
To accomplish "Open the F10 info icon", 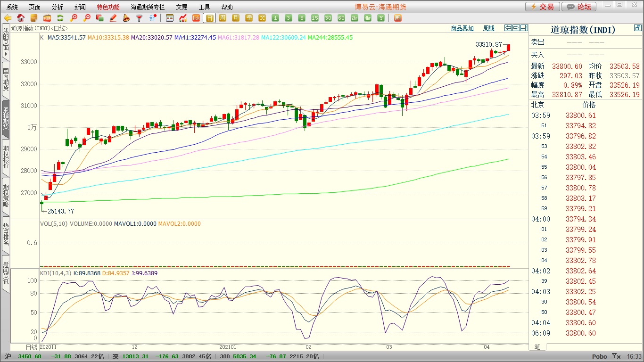I will [x=47, y=18].
